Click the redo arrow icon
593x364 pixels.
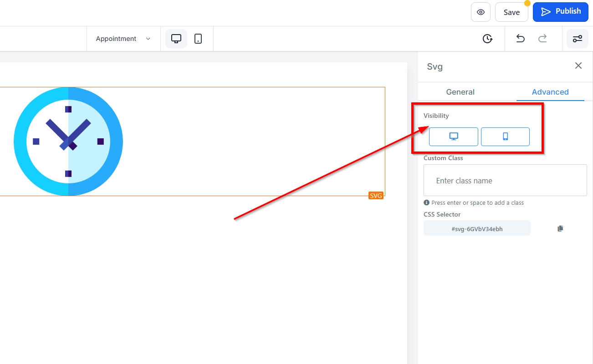[x=542, y=39]
